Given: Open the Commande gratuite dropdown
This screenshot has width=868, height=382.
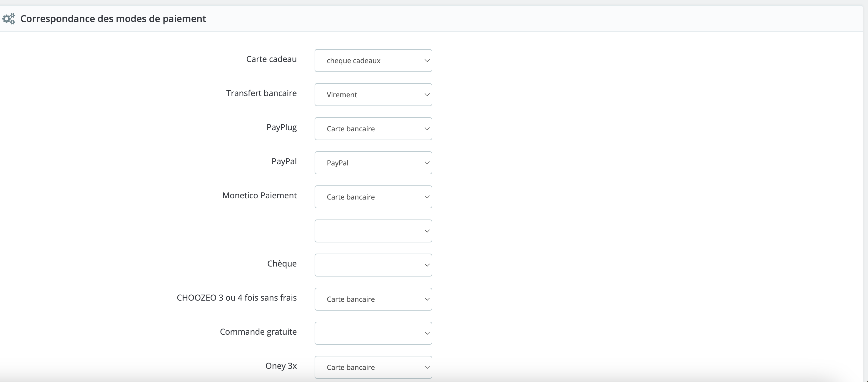Looking at the screenshot, I should point(373,333).
